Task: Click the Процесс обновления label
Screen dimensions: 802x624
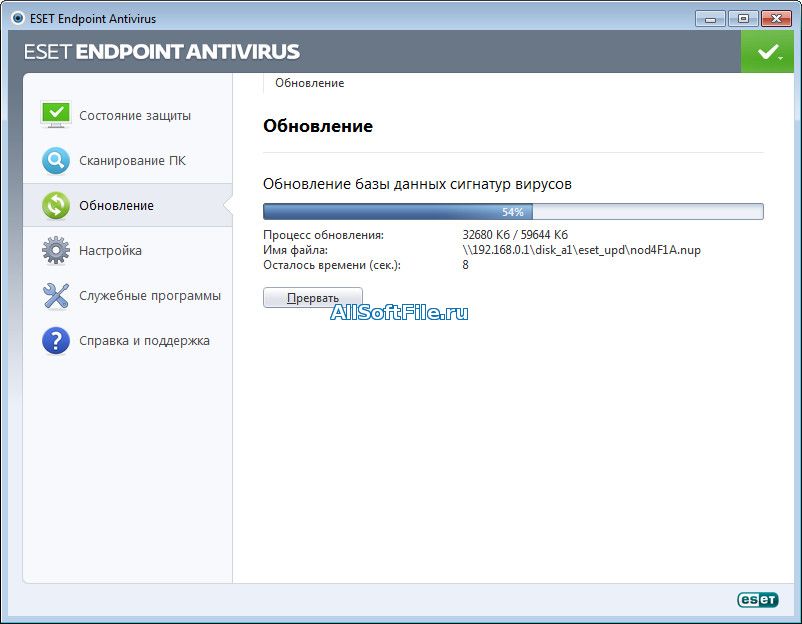Action: pyautogui.click(x=323, y=235)
